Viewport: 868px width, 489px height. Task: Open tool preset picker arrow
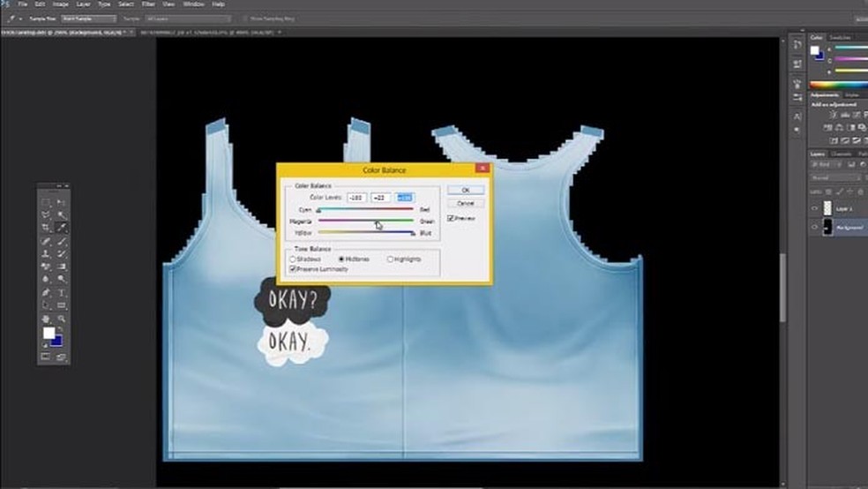click(x=21, y=19)
